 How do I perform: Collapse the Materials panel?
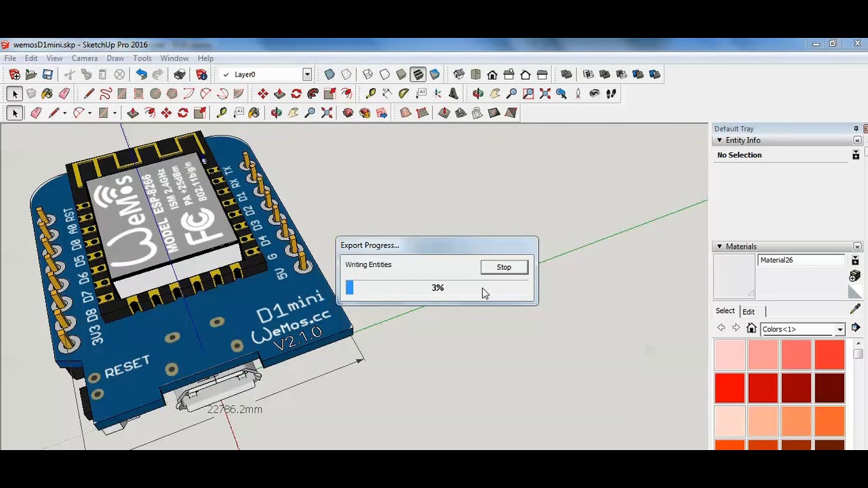pos(719,247)
